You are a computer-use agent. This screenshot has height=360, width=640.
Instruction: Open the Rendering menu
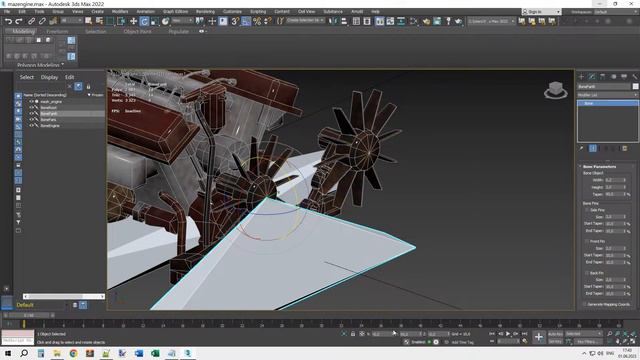click(x=205, y=11)
